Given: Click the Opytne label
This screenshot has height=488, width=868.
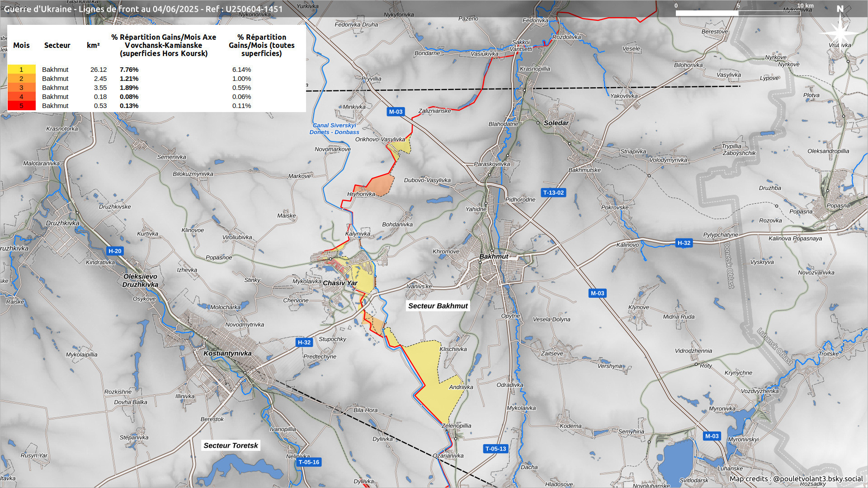Looking at the screenshot, I should point(510,316).
